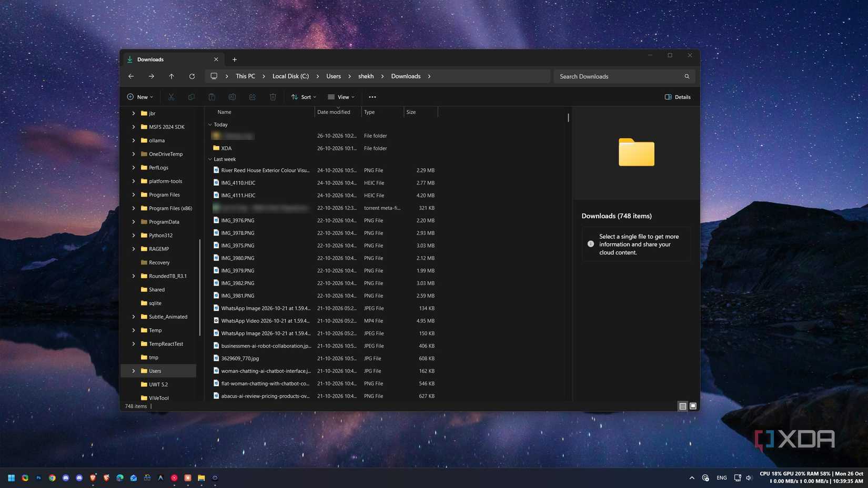Viewport: 868px width, 488px height.
Task: Toggle the Details pane
Action: (x=678, y=97)
